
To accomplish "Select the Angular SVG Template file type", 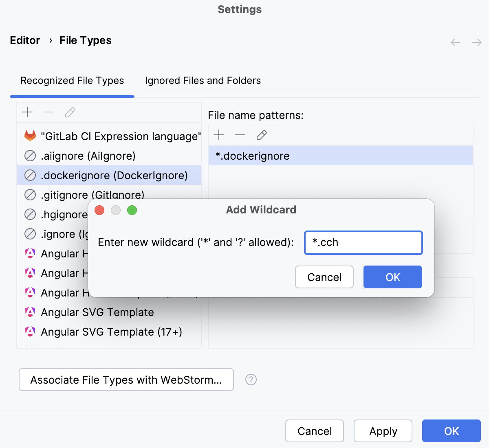I will [x=97, y=312].
